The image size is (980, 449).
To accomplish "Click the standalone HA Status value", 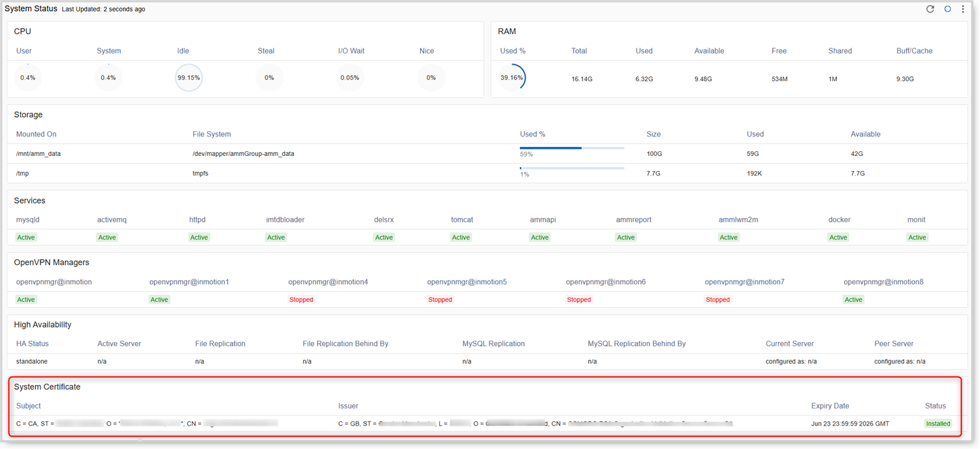I will [x=32, y=361].
